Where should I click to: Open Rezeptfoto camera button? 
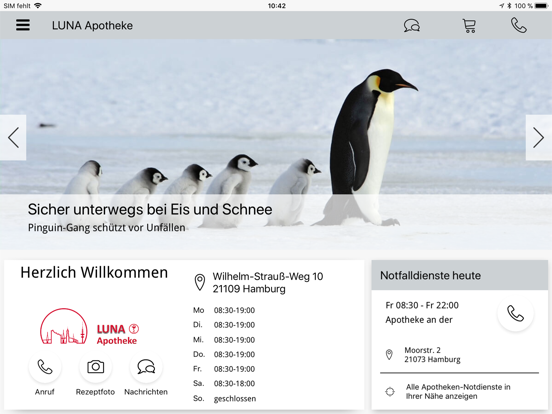[x=95, y=367]
